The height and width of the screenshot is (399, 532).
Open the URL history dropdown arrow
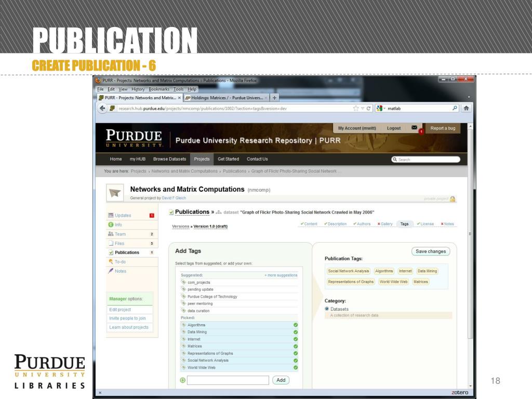tap(362, 109)
